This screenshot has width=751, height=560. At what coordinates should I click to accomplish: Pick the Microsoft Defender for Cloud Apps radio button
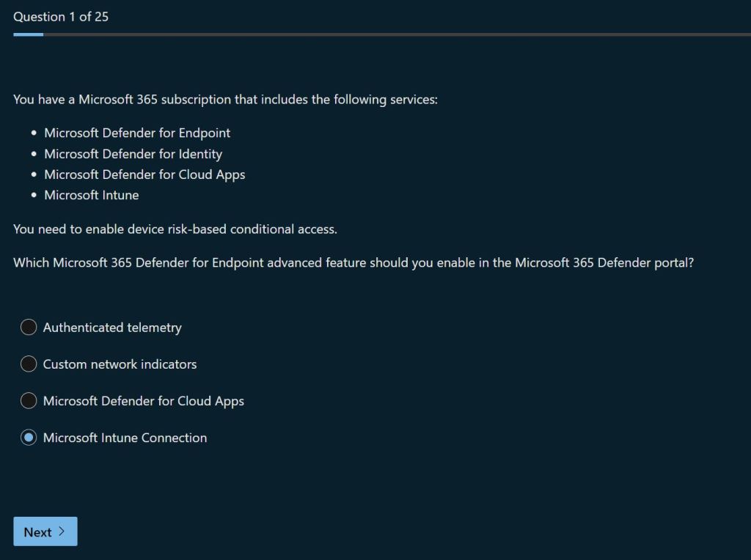[x=29, y=401]
